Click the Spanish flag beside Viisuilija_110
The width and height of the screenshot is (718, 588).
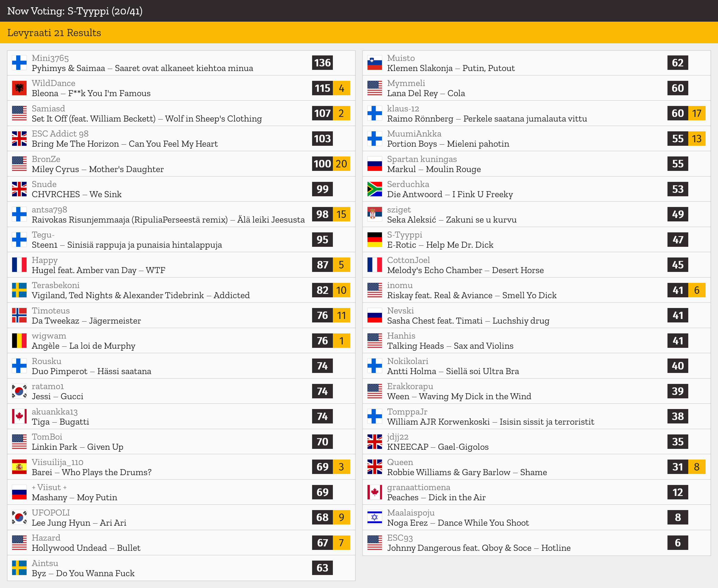pyautogui.click(x=19, y=467)
